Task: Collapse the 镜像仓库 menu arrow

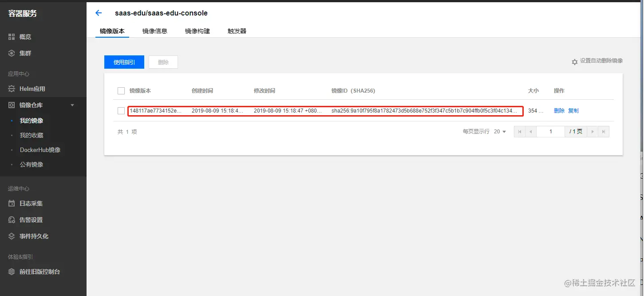Action: click(72, 105)
